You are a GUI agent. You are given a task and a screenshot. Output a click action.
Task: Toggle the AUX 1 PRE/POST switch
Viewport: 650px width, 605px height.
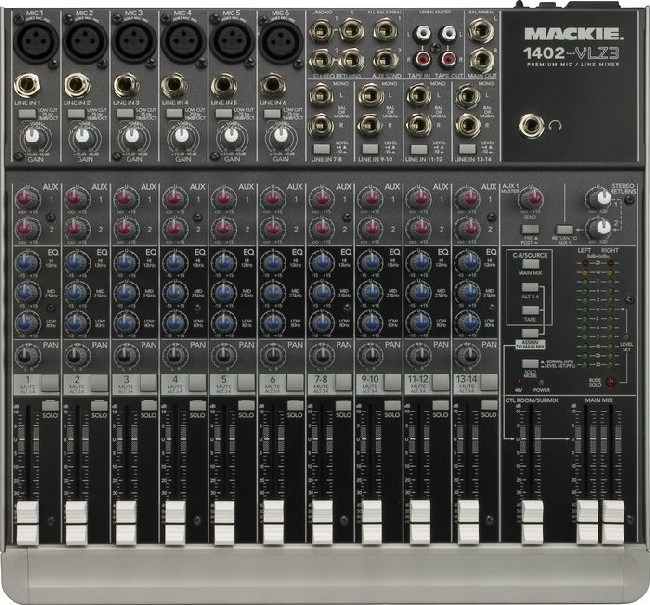click(x=530, y=230)
